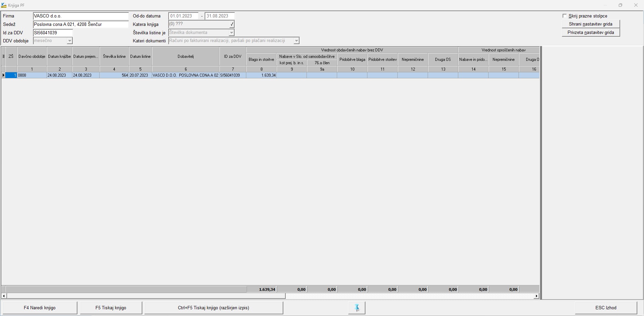Image resolution: width=644 pixels, height=316 pixels.
Task: Select the 24.08.2023 Datum knjižbe cell
Action: point(60,75)
